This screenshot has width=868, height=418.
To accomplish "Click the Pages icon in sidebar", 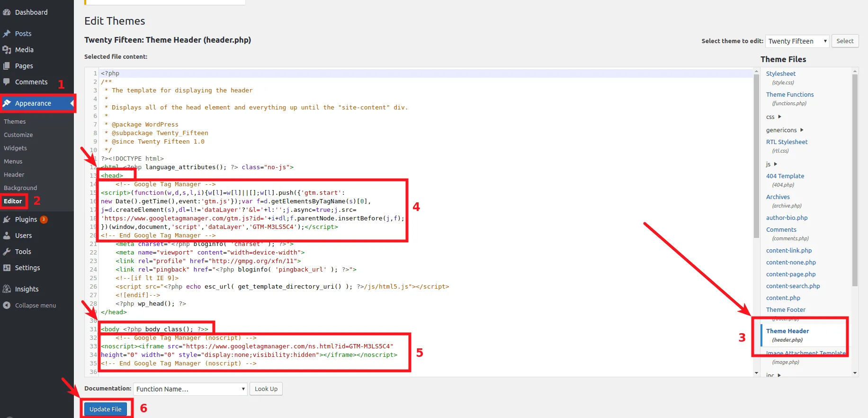I will point(7,66).
